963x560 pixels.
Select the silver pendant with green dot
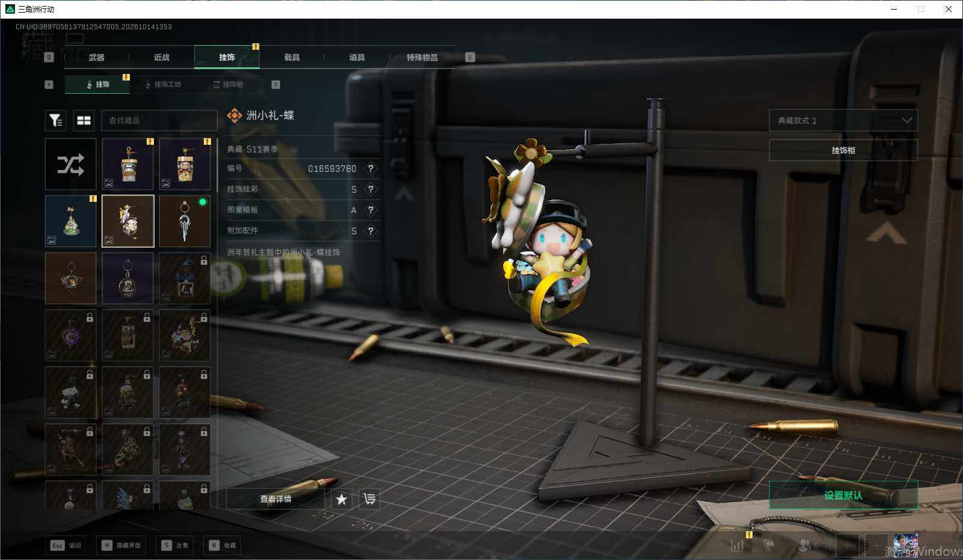185,221
